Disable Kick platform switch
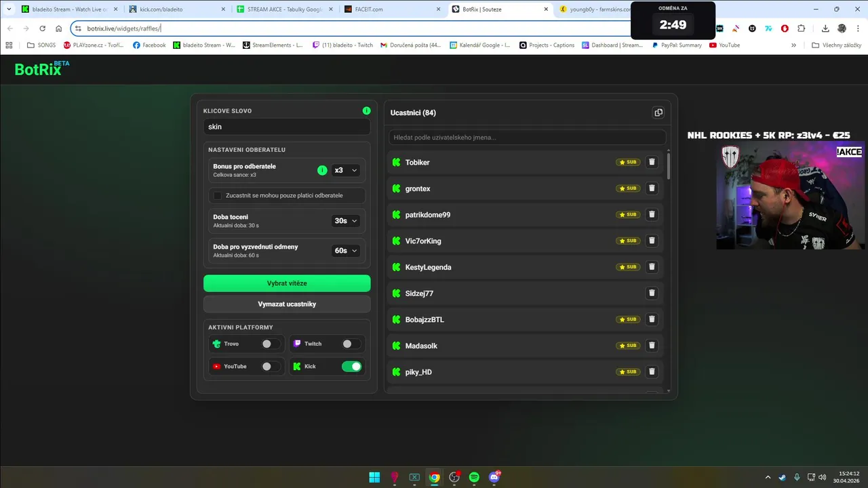868x488 pixels. click(x=351, y=366)
